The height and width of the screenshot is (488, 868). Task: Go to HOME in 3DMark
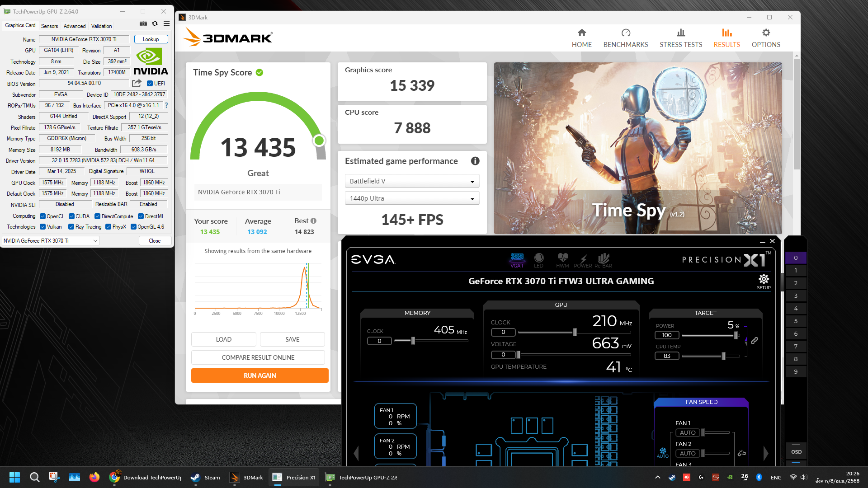582,38
